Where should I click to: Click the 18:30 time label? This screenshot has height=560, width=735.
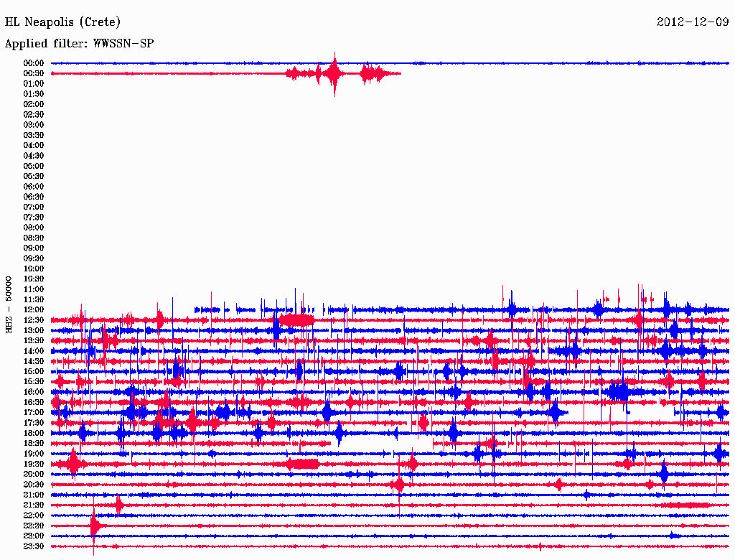(x=34, y=443)
